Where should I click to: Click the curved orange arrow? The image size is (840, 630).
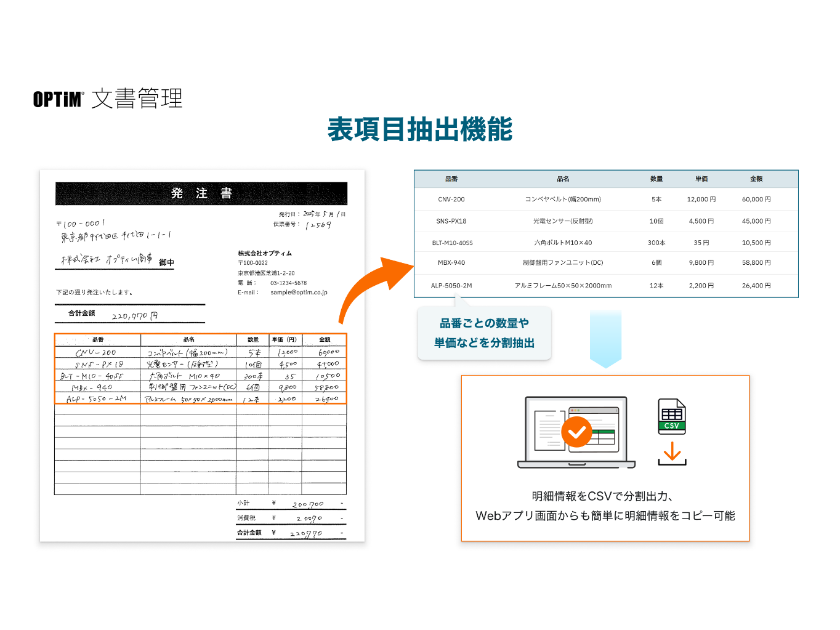[x=373, y=286]
